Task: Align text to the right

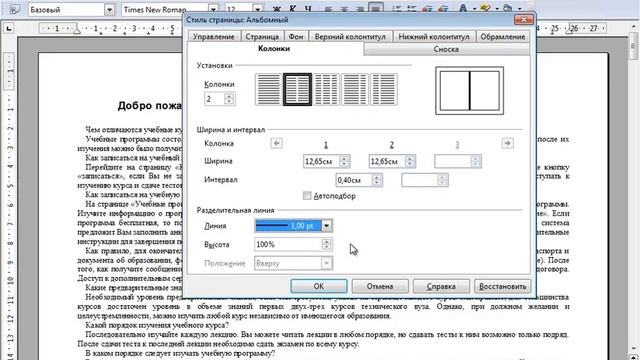Action: (360, 9)
